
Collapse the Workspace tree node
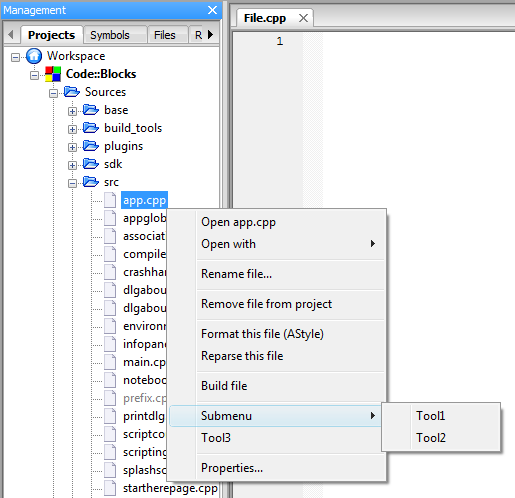15,57
